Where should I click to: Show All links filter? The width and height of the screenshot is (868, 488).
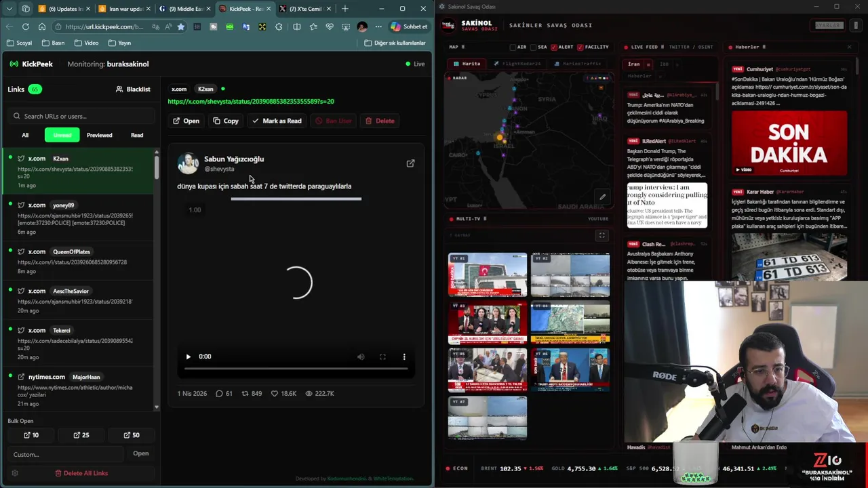click(25, 135)
